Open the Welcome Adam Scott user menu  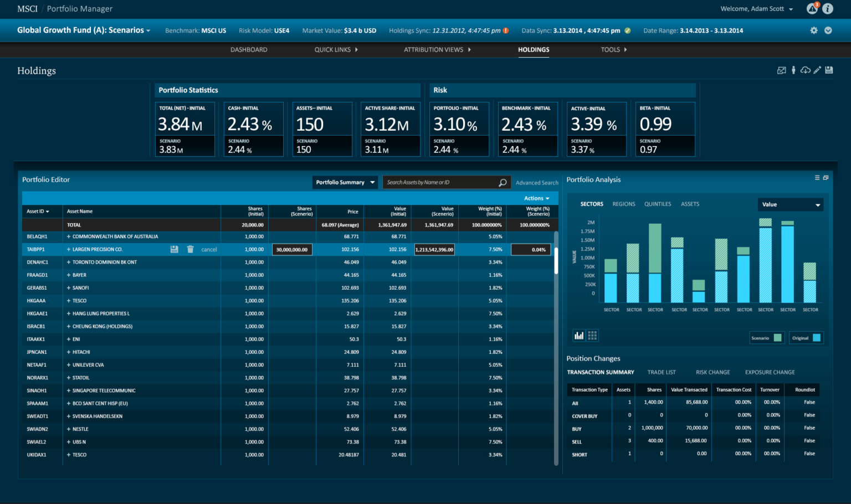(757, 9)
